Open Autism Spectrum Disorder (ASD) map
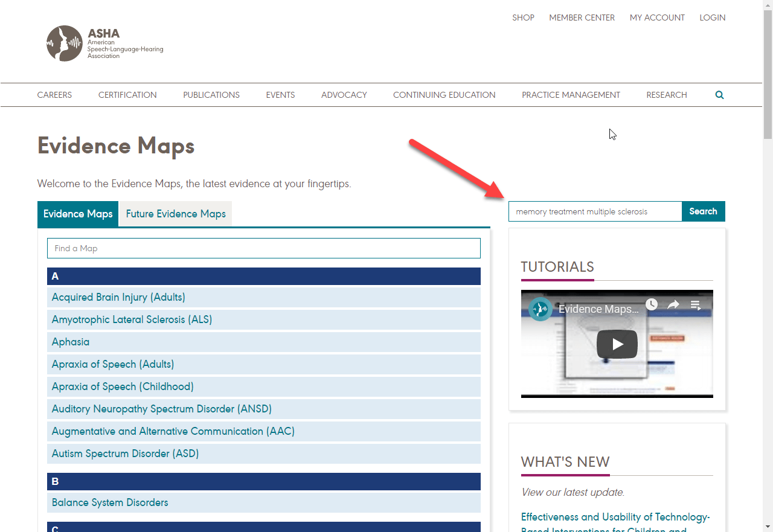This screenshot has height=532, width=773. (x=125, y=453)
